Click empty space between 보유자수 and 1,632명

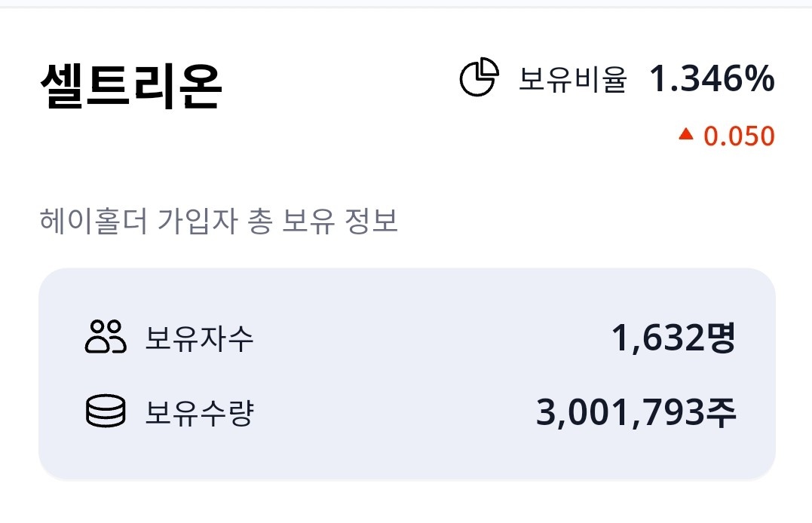point(433,338)
